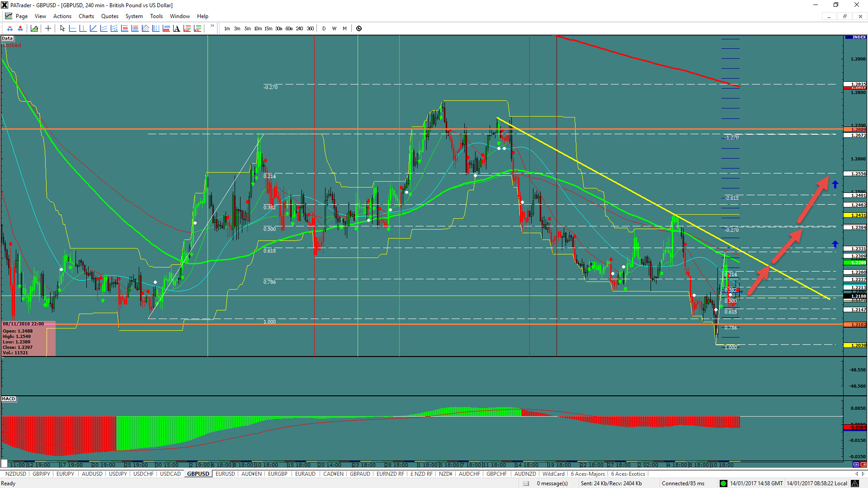Click the alert warning triangle icon
868x488 pixels.
(x=854, y=483)
